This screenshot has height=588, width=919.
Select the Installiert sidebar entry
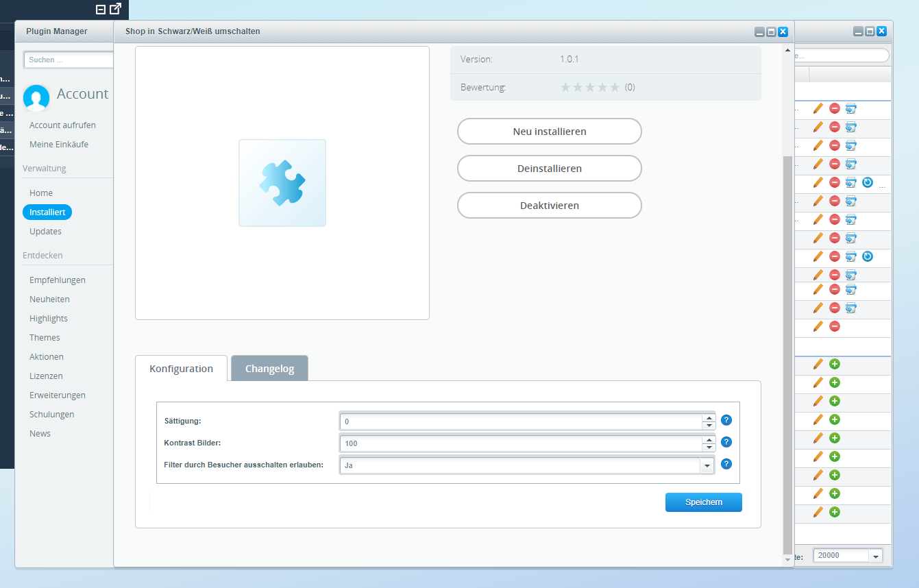point(47,212)
